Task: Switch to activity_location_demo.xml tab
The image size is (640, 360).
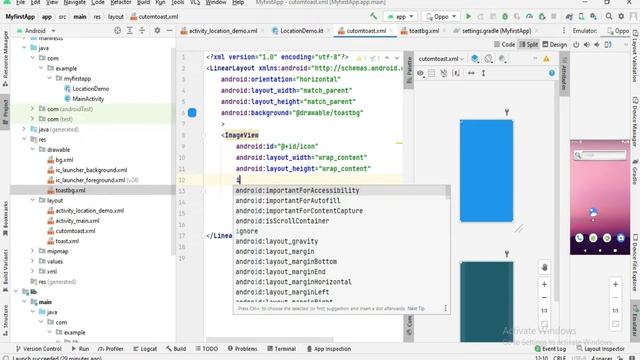Action: coord(222,31)
